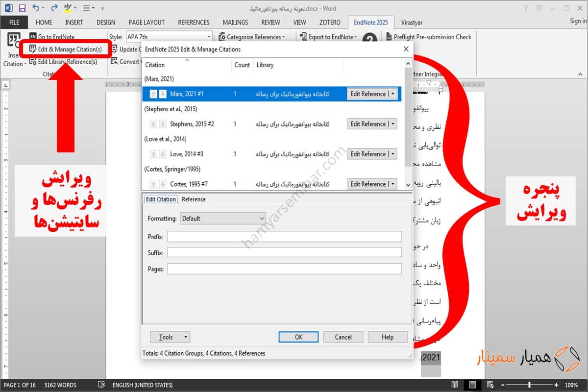588x392 pixels.
Task: Click the Cancel button in dialog
Action: coord(343,337)
